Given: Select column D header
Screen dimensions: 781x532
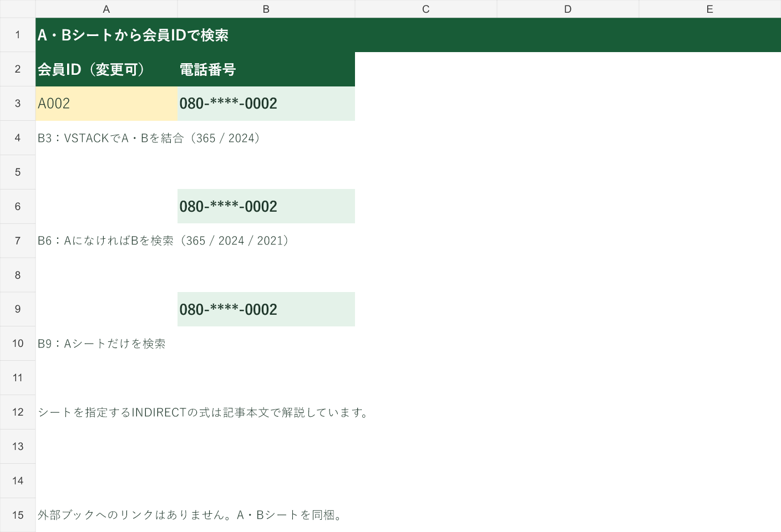Looking at the screenshot, I should pyautogui.click(x=568, y=9).
